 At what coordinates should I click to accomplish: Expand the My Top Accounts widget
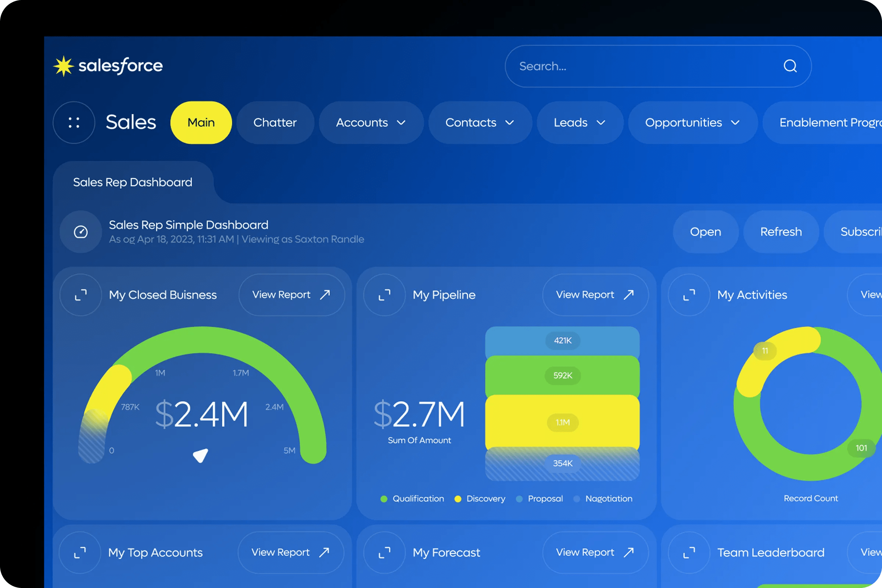click(x=80, y=552)
